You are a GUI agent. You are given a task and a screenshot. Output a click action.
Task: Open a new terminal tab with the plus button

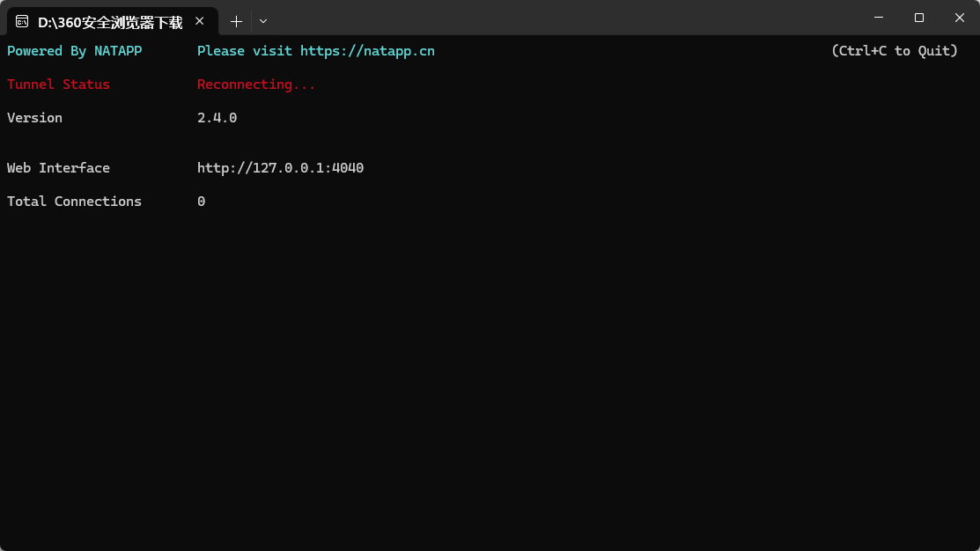(x=235, y=20)
